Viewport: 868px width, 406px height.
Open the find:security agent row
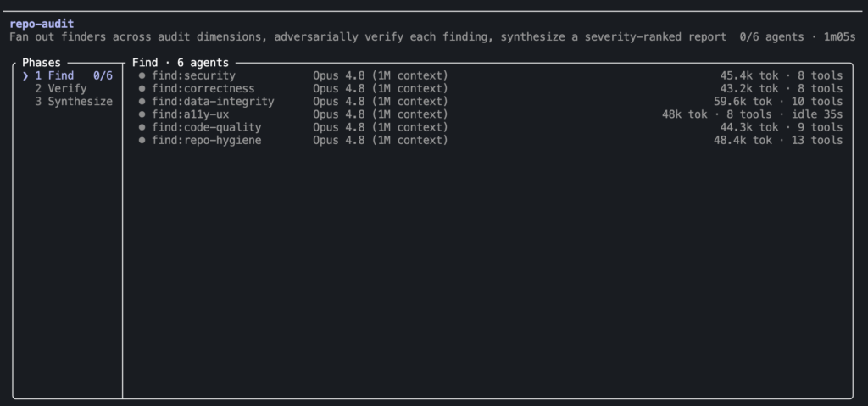491,76
